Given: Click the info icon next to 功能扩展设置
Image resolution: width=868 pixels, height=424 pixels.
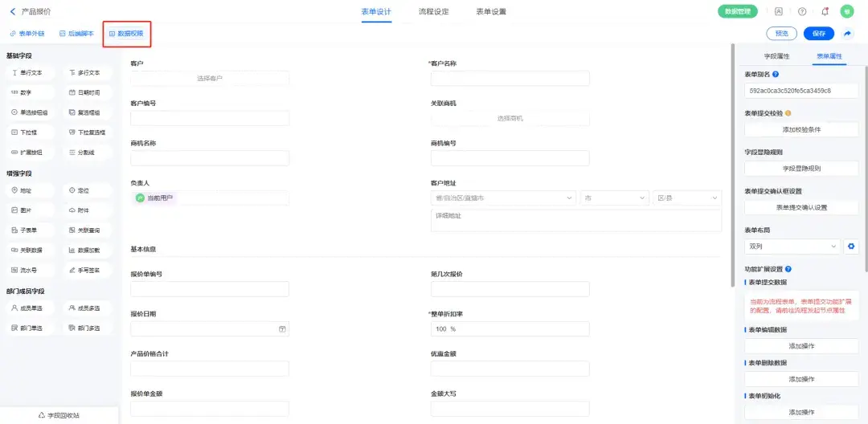Looking at the screenshot, I should 788,269.
